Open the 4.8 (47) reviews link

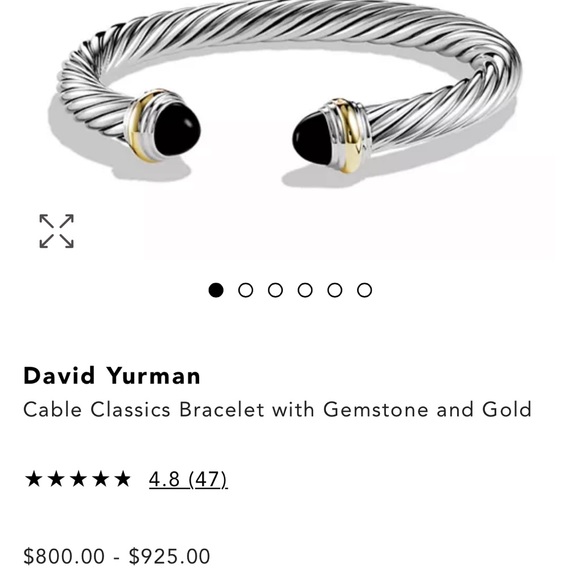188,479
